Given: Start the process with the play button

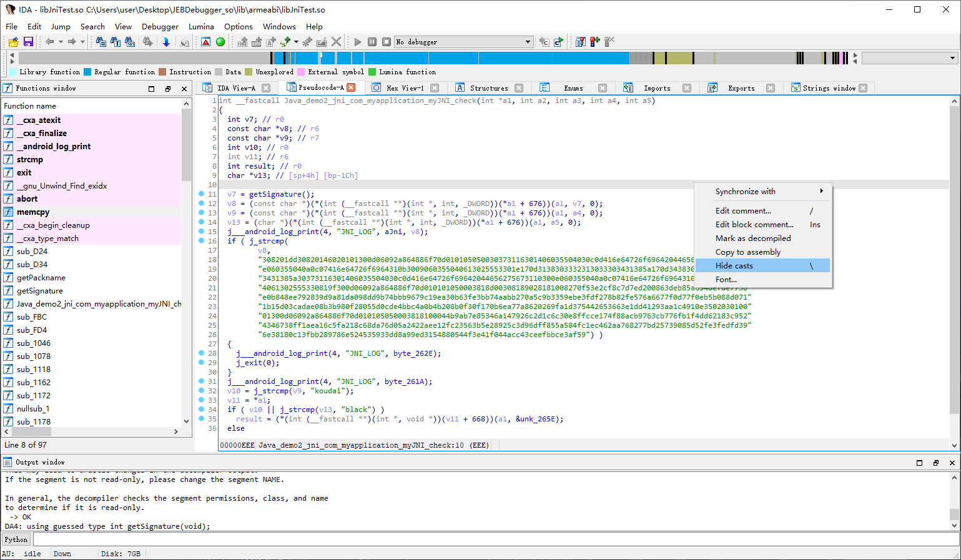Looking at the screenshot, I should point(358,42).
